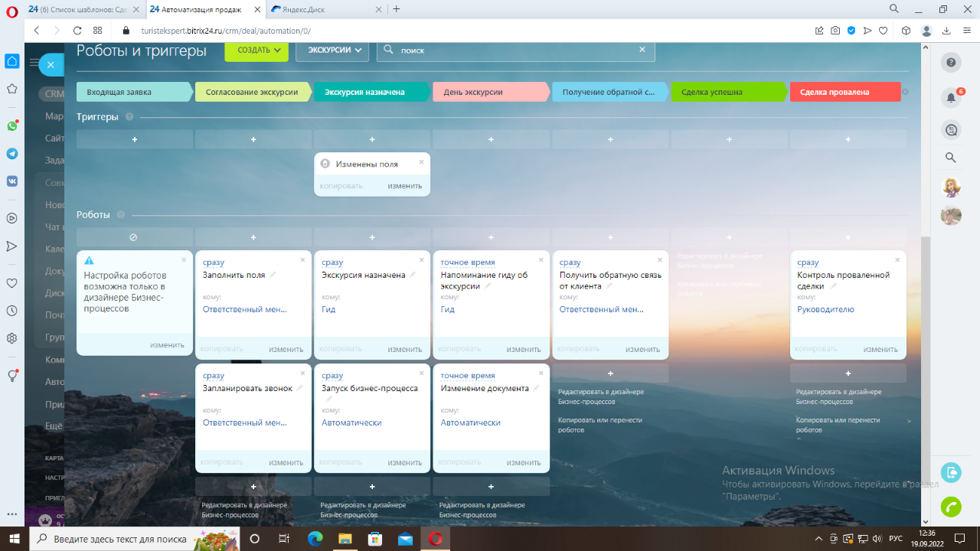
Task: Open a new browser tab
Action: pos(396,9)
